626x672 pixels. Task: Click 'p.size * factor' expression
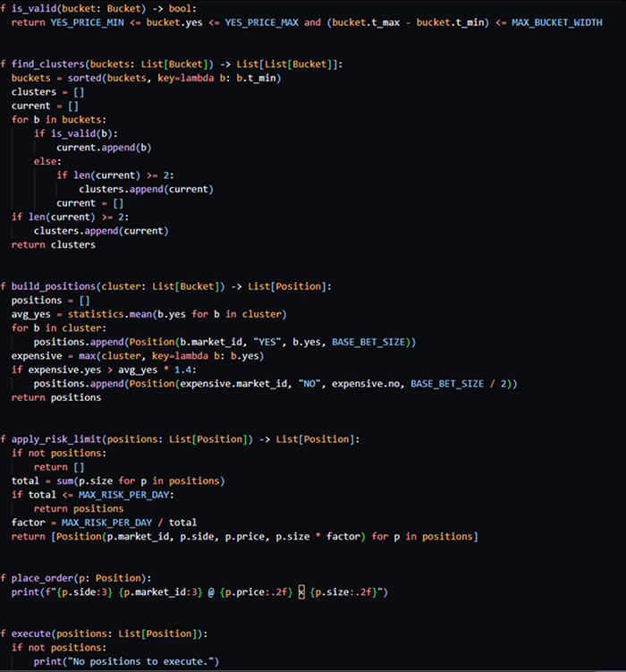(x=317, y=537)
